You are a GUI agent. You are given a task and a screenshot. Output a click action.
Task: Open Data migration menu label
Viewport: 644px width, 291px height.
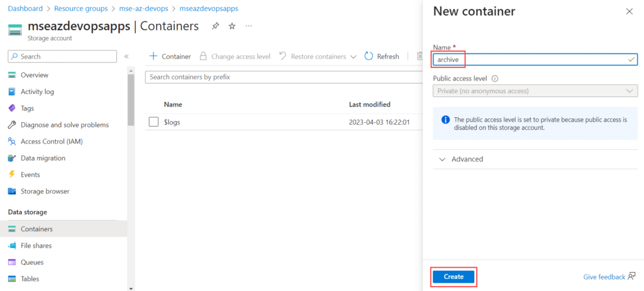click(x=43, y=158)
